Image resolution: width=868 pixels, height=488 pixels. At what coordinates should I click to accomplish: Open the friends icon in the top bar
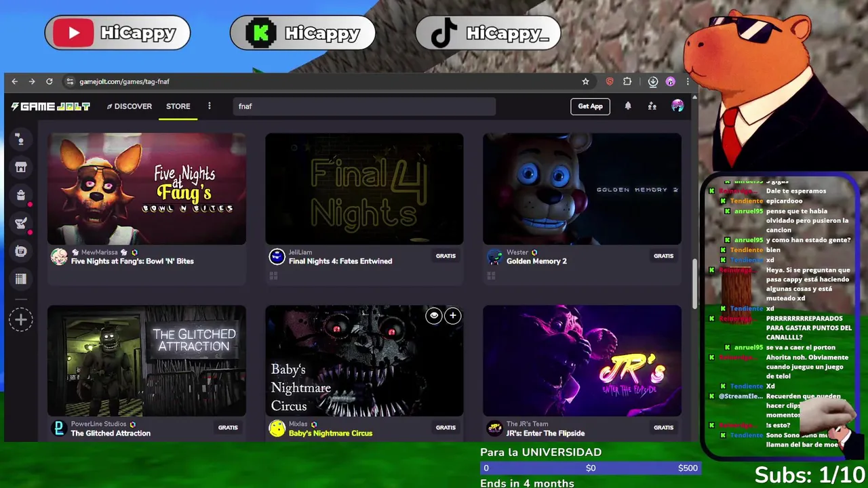[x=652, y=106]
